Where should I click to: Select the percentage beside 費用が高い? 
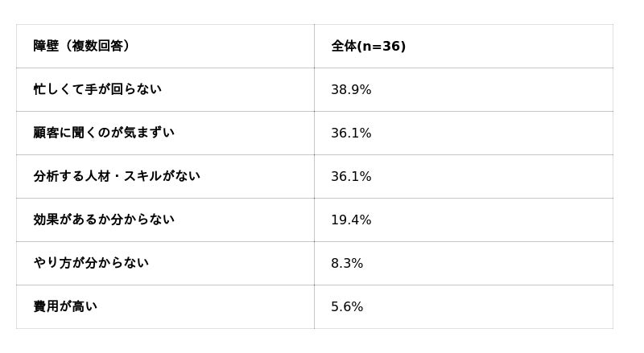pyautogui.click(x=347, y=306)
